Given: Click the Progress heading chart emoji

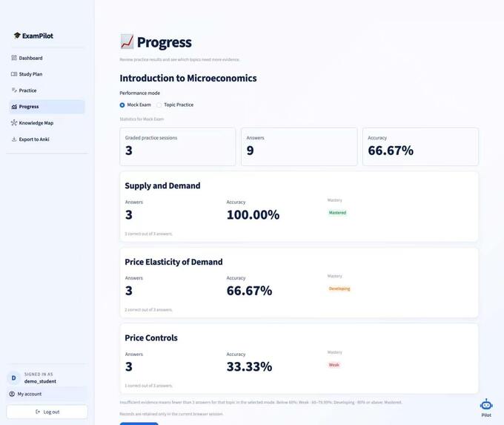Looking at the screenshot, I should (127, 42).
